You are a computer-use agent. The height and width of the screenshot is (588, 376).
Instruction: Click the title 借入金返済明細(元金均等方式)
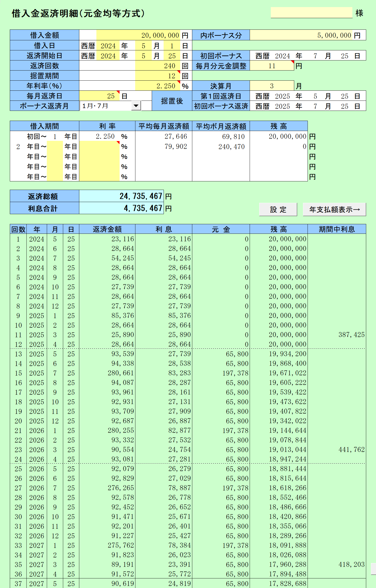tap(78, 13)
